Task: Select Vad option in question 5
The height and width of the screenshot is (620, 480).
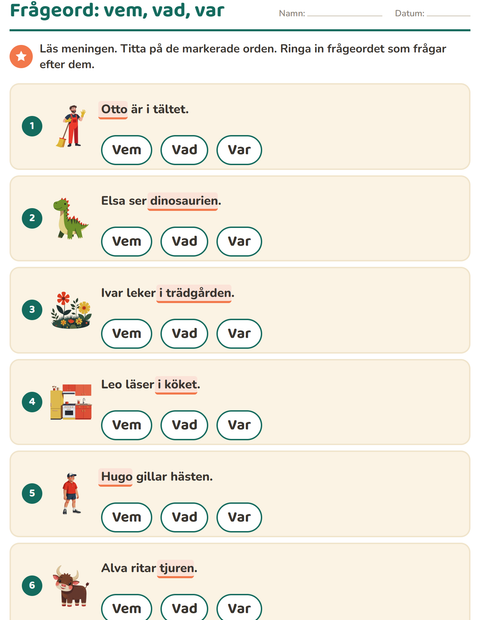Action: coord(184,517)
